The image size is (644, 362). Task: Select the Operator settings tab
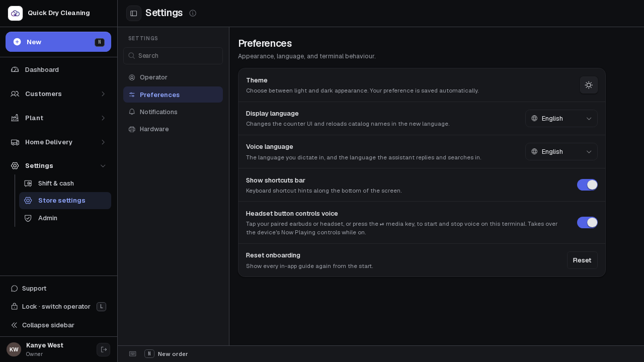point(173,77)
